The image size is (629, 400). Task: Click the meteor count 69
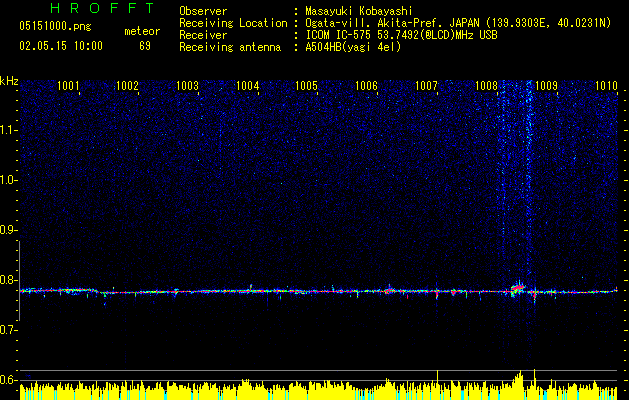tap(145, 46)
